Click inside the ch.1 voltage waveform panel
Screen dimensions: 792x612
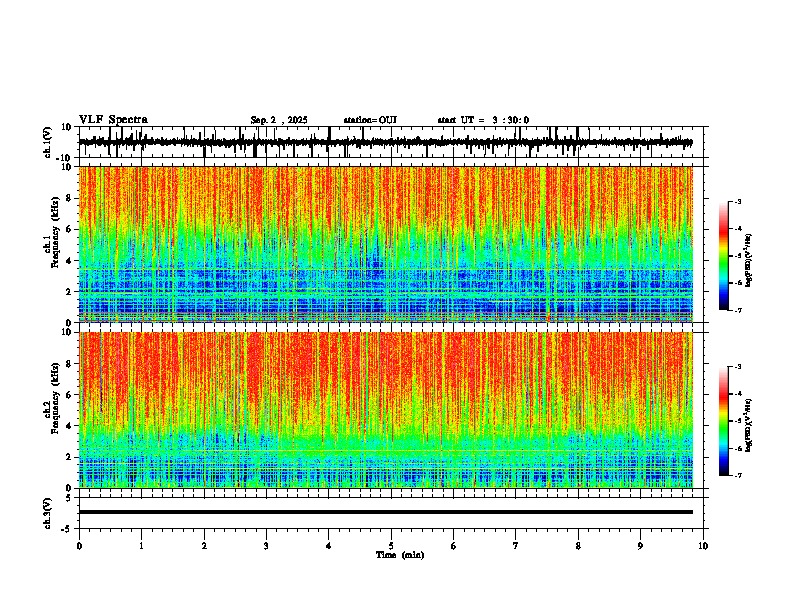click(x=393, y=142)
